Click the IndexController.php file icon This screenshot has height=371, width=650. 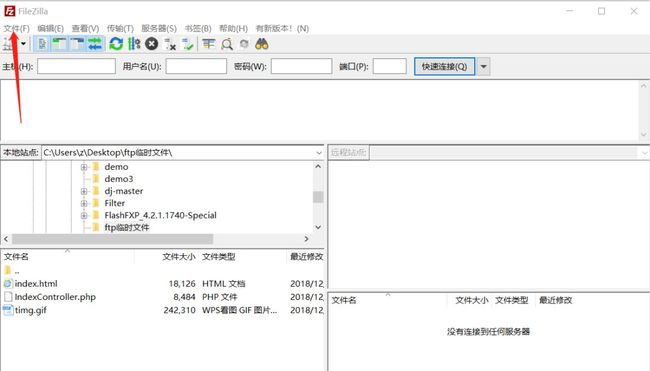8,297
